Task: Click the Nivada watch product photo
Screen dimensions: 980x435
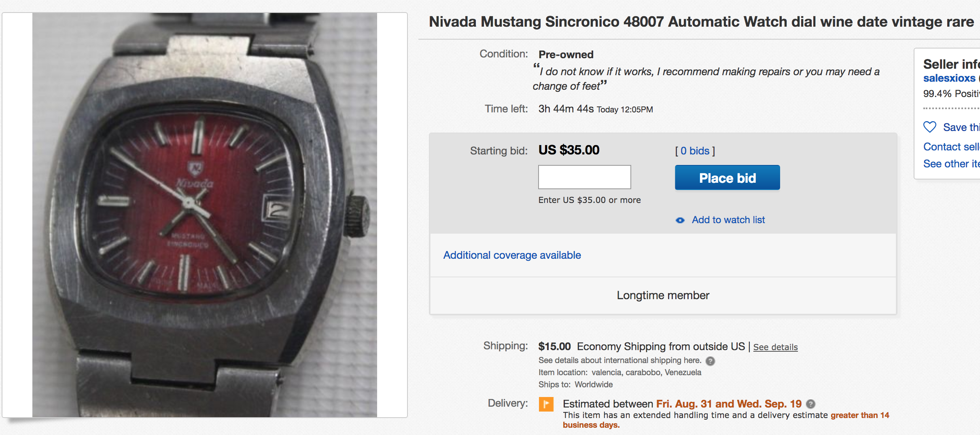Action: 204,215
